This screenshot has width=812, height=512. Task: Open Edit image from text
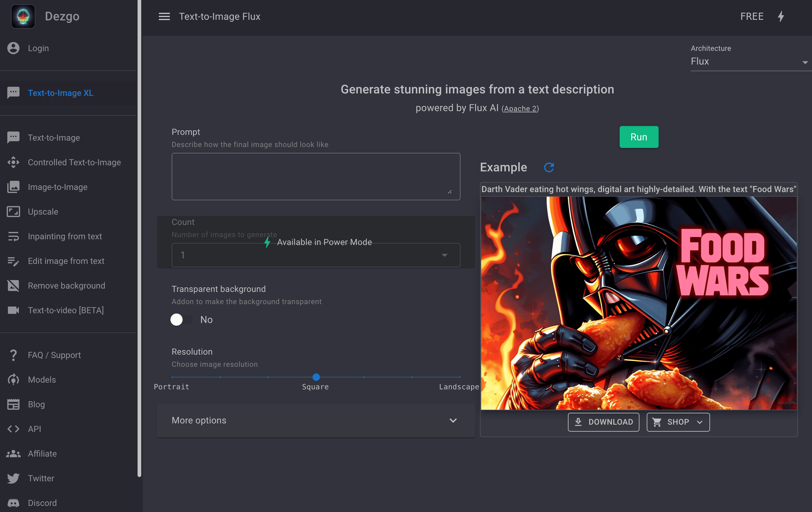tap(68, 261)
